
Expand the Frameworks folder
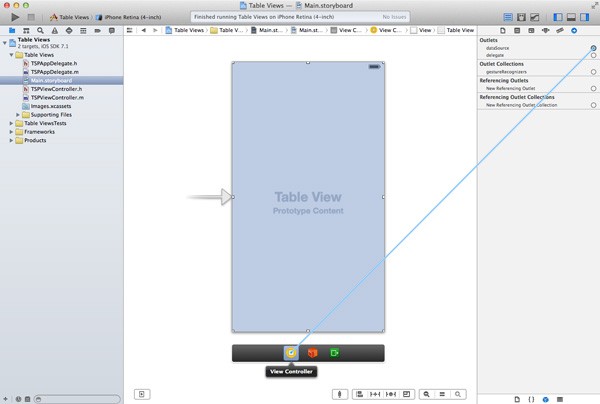[x=11, y=132]
